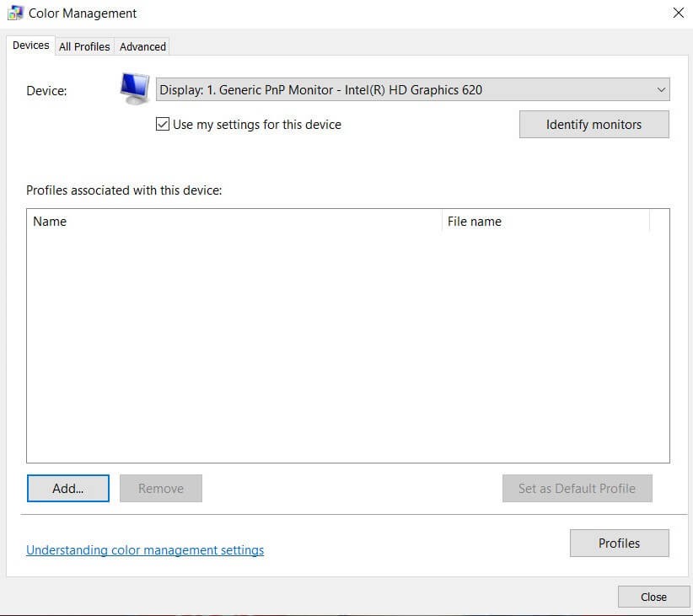Open the All Profiles tab
Image resolution: width=693 pixels, height=616 pixels.
(x=84, y=46)
